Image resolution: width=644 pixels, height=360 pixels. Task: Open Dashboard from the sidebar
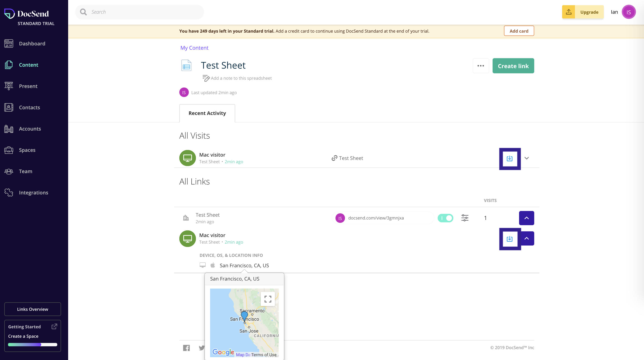coord(32,44)
